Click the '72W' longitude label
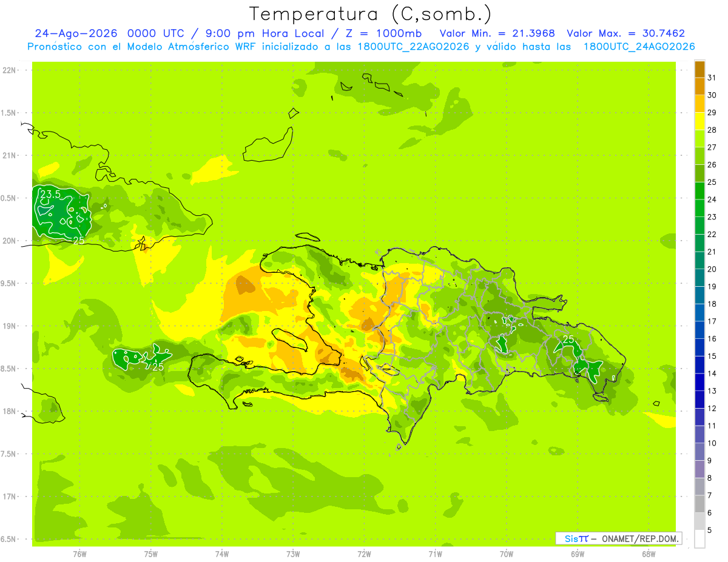This screenshot has width=728, height=562. pyautogui.click(x=364, y=554)
